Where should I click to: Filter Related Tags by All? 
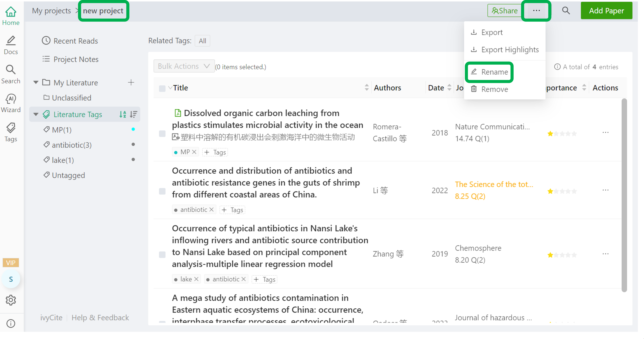coord(202,41)
